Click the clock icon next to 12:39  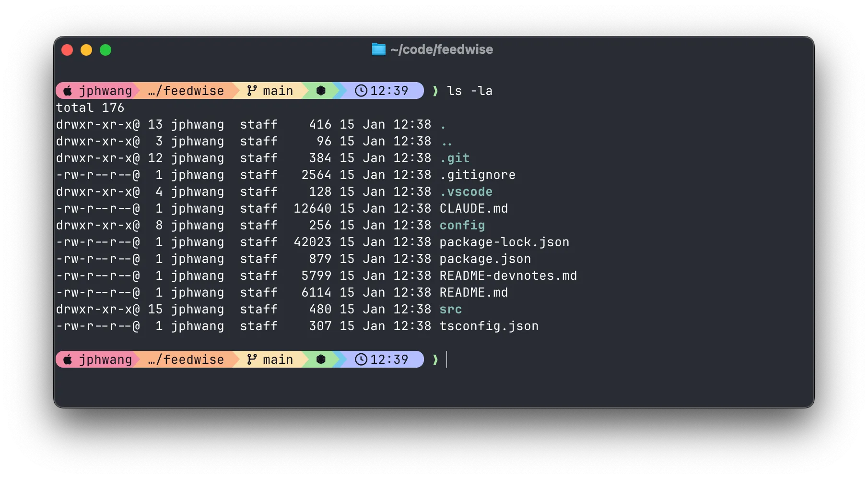(361, 91)
